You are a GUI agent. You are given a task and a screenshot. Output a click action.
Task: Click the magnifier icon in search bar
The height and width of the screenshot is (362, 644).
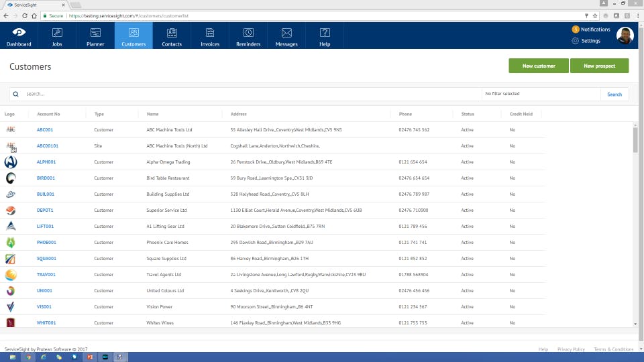pyautogui.click(x=15, y=94)
